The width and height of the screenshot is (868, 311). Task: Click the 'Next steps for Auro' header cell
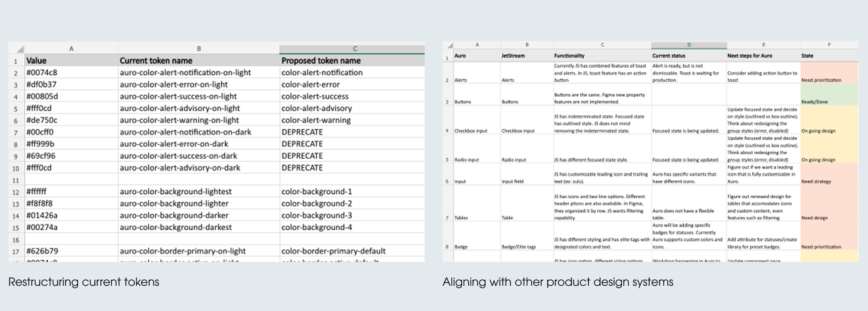[x=763, y=56]
